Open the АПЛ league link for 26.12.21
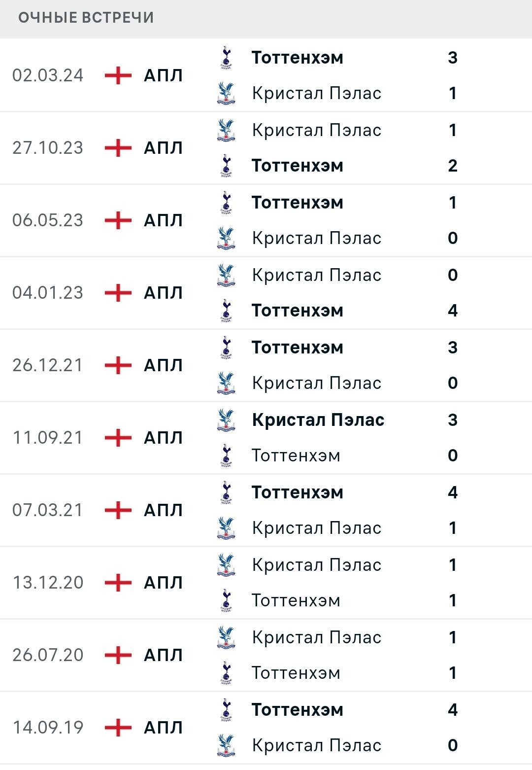This screenshot has width=532, height=770. [x=164, y=365]
